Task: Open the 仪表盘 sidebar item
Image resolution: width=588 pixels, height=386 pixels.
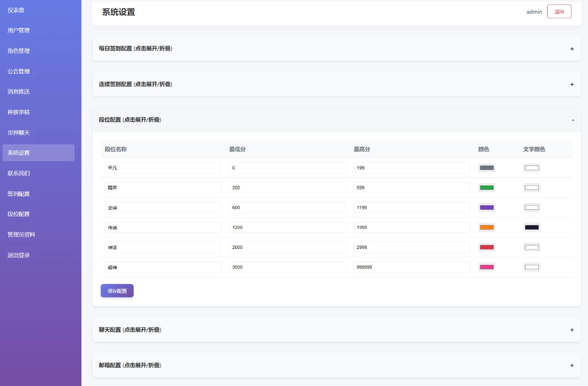Action: tap(18, 10)
